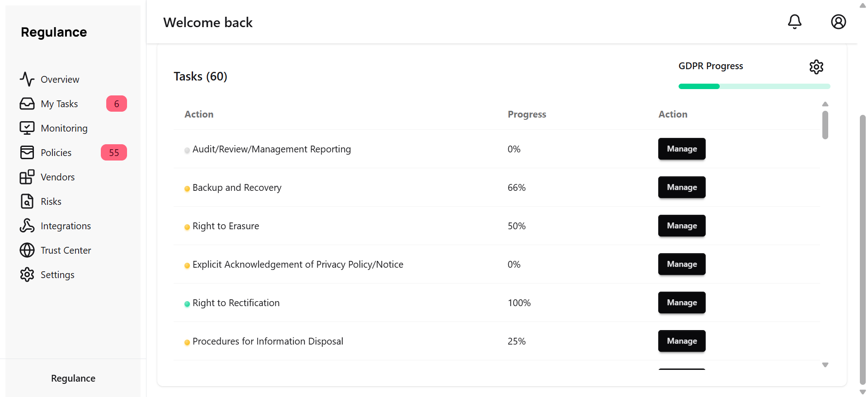Image resolution: width=868 pixels, height=397 pixels.
Task: Click the upward scroll arrow above the task list
Action: [825, 104]
